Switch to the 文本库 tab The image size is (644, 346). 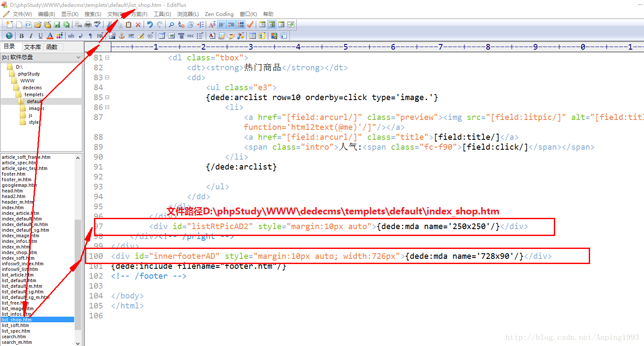(x=32, y=47)
